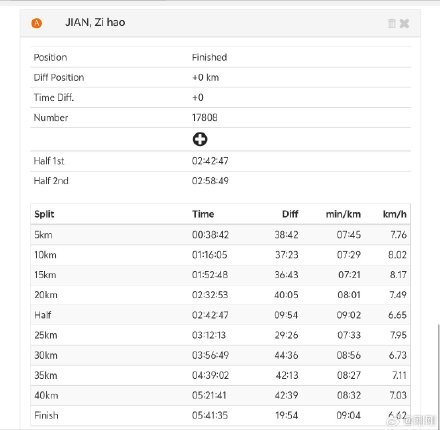Screen dimensions: 440x430
Task: Click the orange runner badge icon
Action: (x=37, y=23)
